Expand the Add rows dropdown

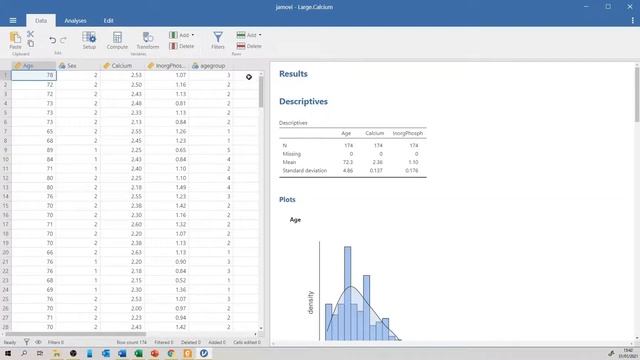[x=249, y=35]
